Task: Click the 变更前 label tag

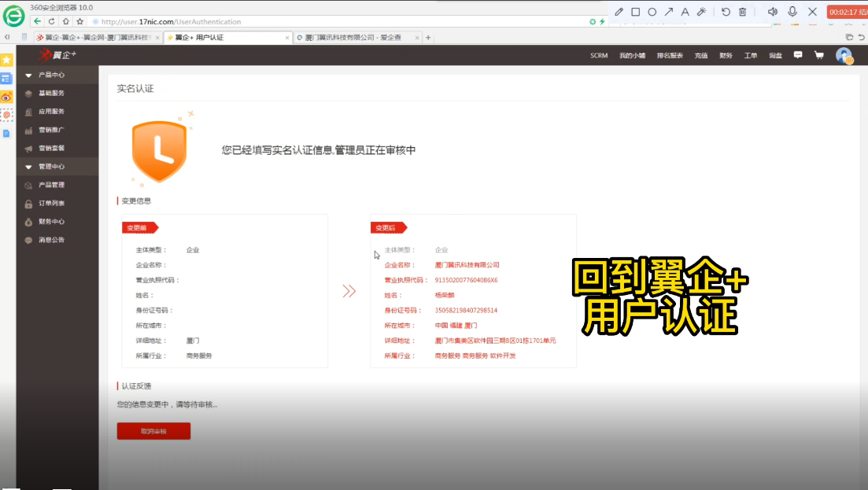Action: click(x=139, y=228)
